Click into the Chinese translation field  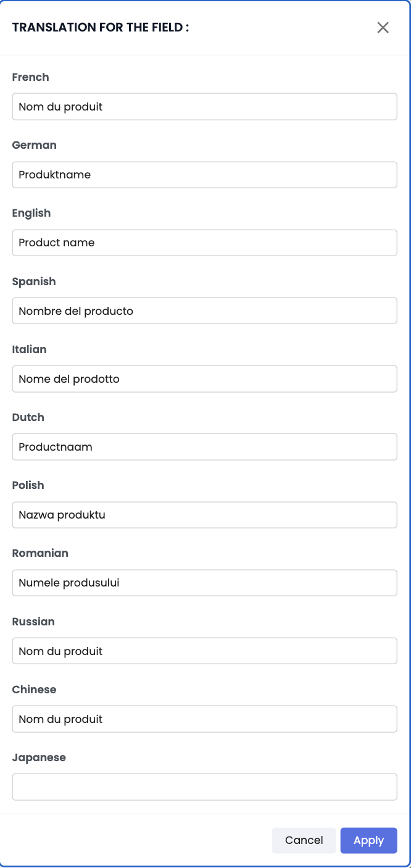click(x=204, y=719)
